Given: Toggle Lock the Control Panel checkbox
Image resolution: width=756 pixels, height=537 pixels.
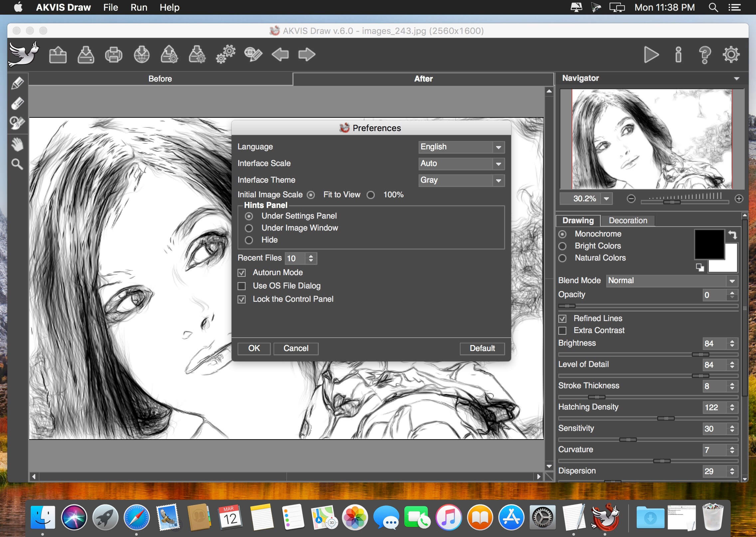Looking at the screenshot, I should pyautogui.click(x=242, y=299).
